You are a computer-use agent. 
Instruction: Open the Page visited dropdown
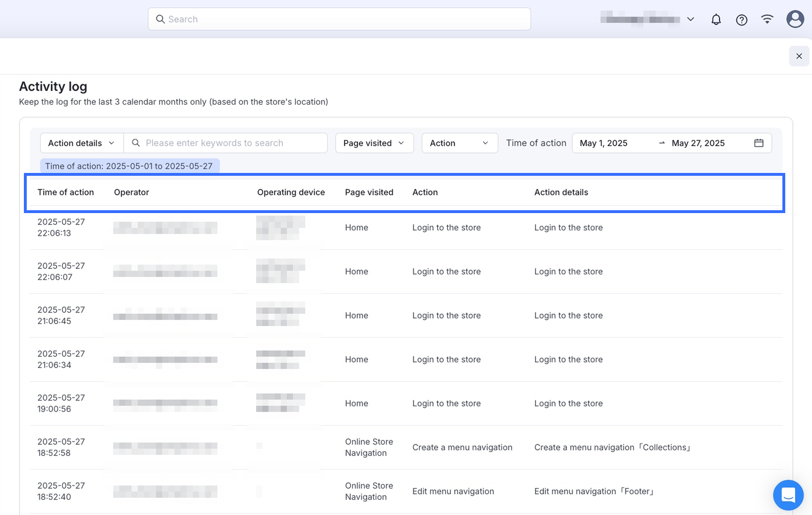pos(374,143)
